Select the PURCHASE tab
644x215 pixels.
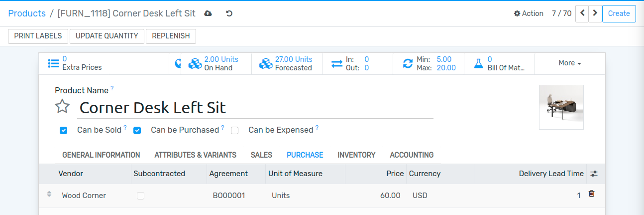tap(305, 155)
